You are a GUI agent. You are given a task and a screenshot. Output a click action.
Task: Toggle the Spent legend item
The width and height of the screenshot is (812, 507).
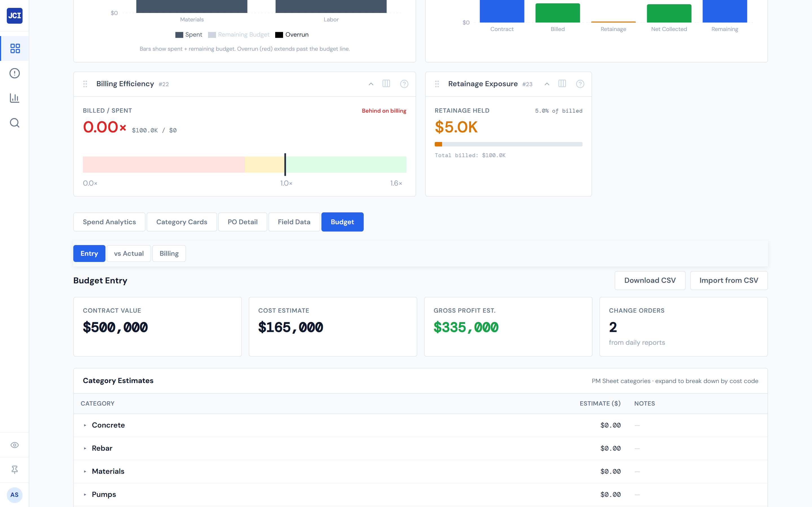coord(189,35)
